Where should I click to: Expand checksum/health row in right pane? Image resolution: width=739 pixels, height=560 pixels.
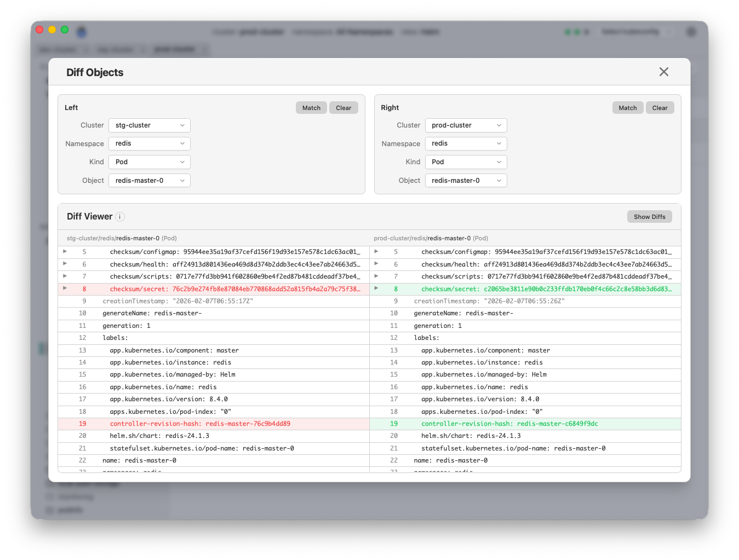pos(376,264)
